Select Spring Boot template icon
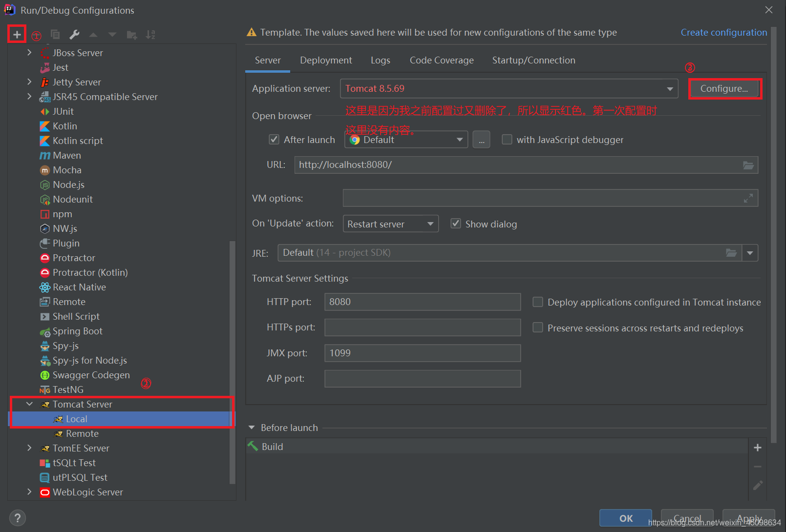 [x=45, y=331]
